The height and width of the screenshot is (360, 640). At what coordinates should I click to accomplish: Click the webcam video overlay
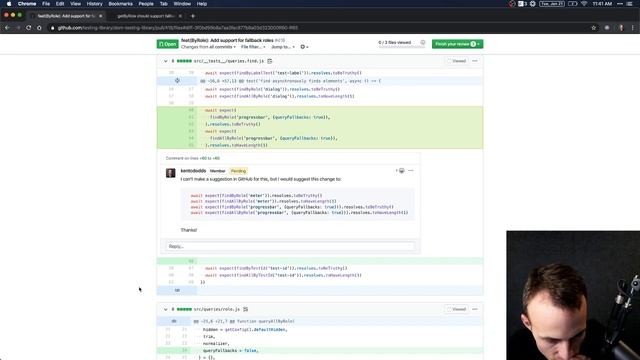tap(573, 295)
